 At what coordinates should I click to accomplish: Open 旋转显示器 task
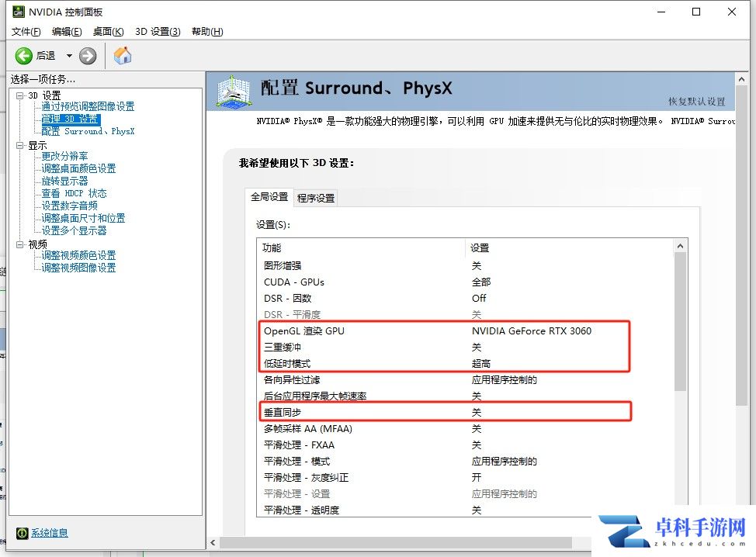[64, 182]
